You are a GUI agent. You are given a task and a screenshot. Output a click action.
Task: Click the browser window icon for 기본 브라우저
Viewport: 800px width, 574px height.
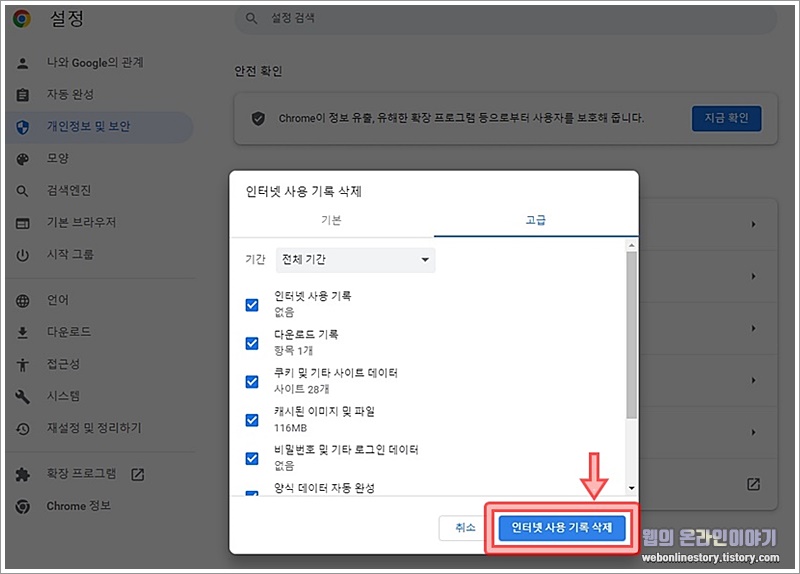click(x=22, y=223)
